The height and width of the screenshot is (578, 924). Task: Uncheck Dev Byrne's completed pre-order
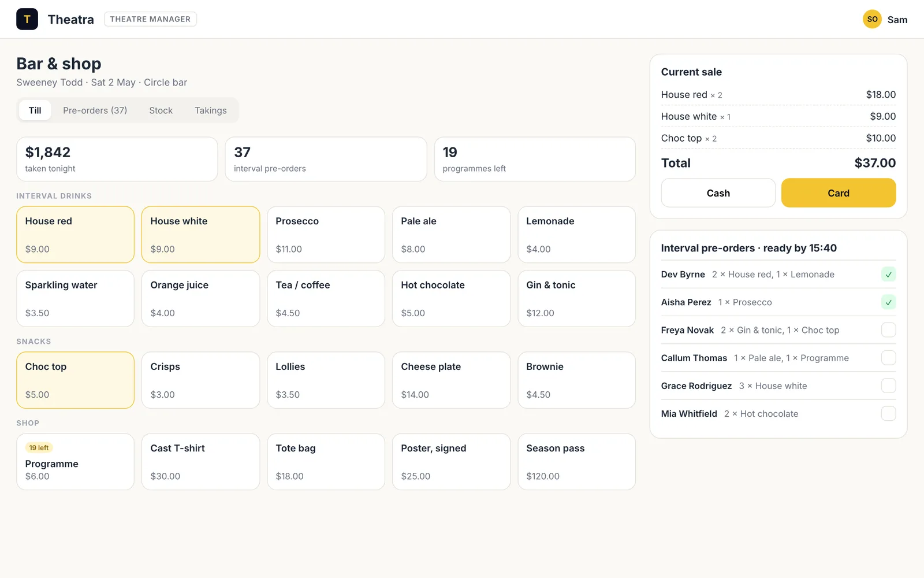click(888, 275)
